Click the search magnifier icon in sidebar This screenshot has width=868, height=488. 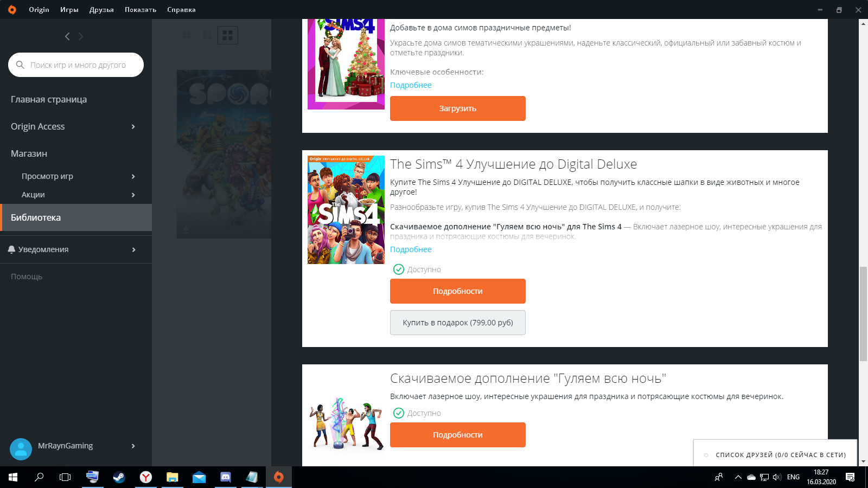(20, 65)
